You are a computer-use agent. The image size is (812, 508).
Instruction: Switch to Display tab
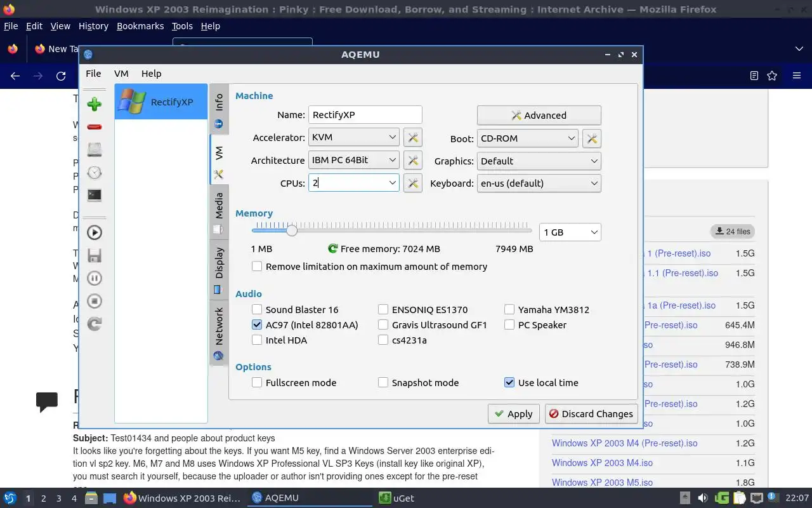[x=219, y=270]
